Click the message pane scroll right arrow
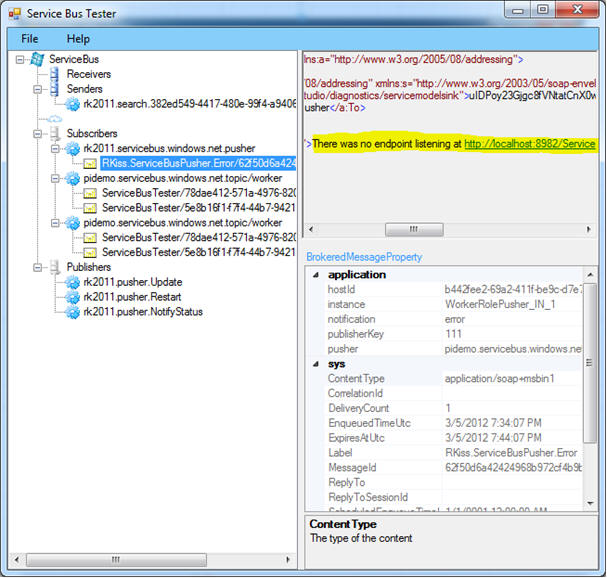This screenshot has width=607, height=578. click(589, 229)
